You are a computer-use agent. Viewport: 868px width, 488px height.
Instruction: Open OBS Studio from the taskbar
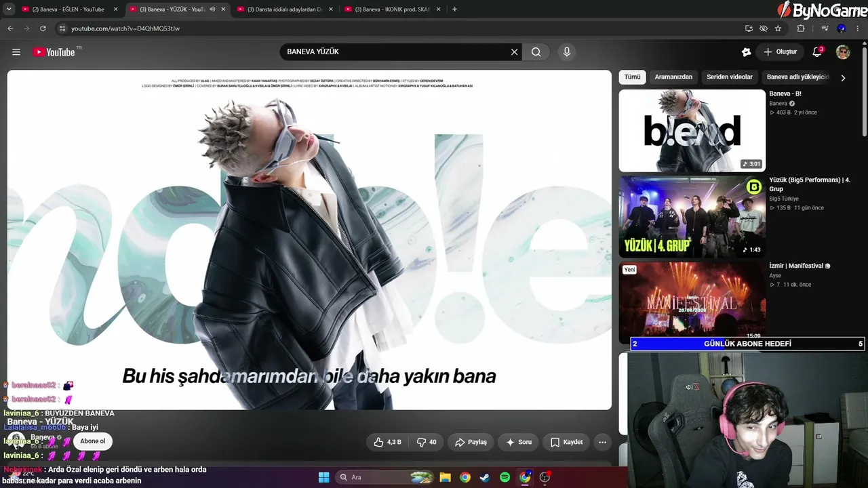pos(545,477)
